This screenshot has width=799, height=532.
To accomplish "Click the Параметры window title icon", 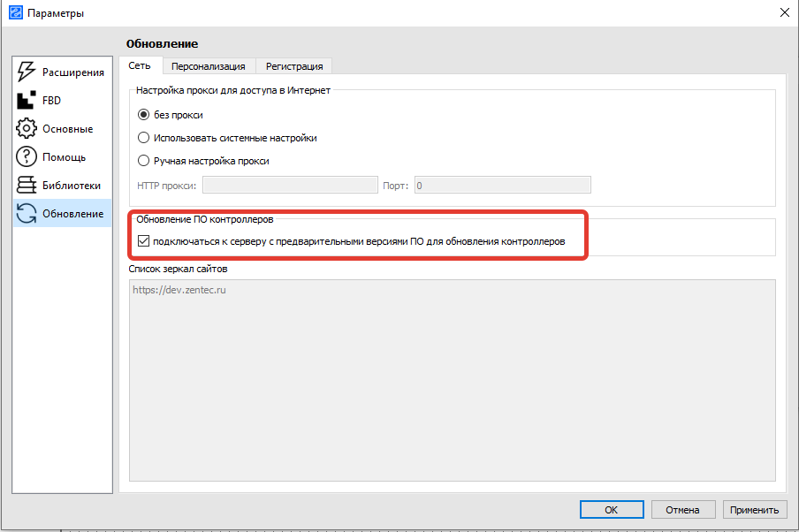I will [15, 12].
